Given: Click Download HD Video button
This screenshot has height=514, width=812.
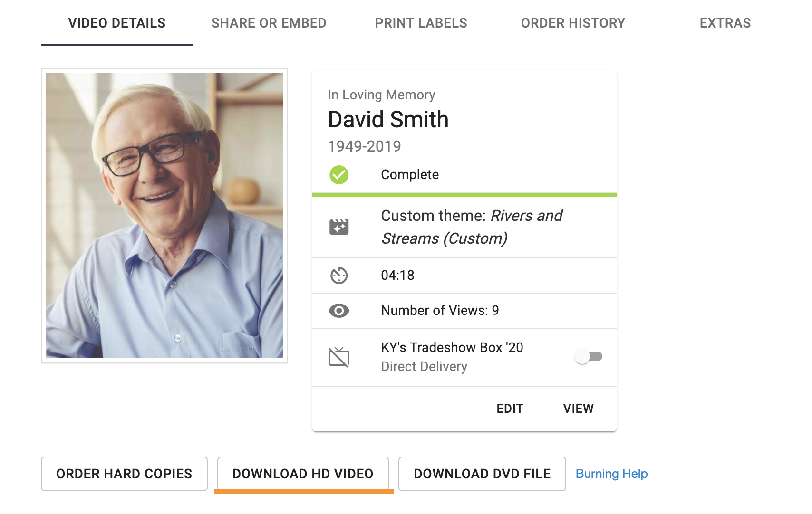Looking at the screenshot, I should [x=303, y=474].
